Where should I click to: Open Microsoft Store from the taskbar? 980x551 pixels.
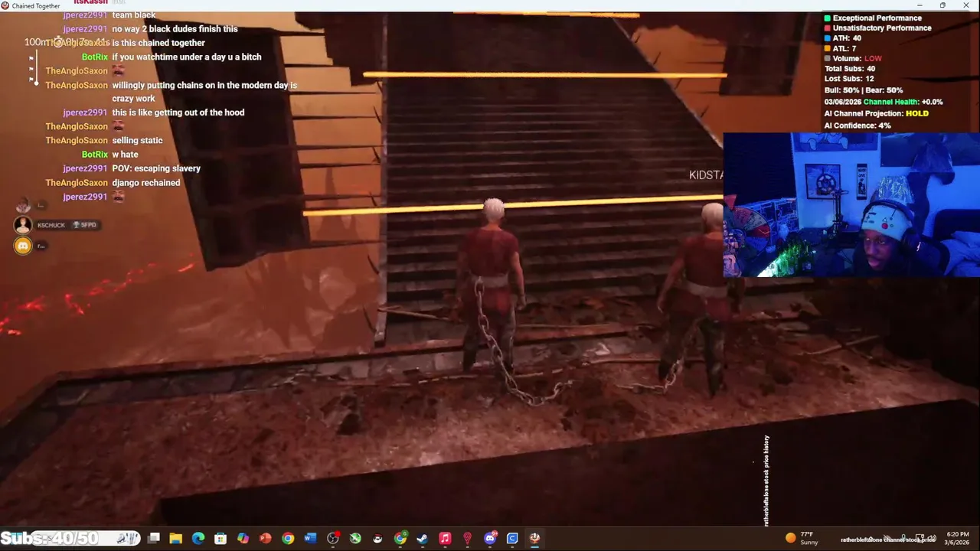(220, 538)
